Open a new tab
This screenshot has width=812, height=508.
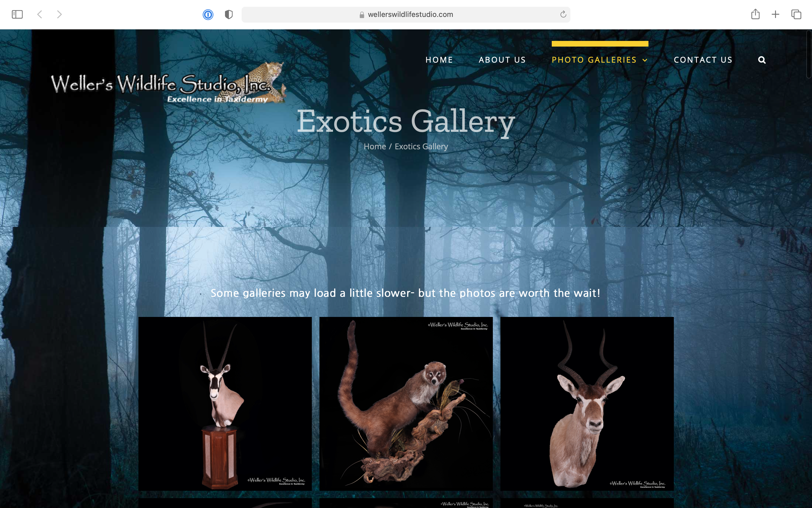coord(775,14)
